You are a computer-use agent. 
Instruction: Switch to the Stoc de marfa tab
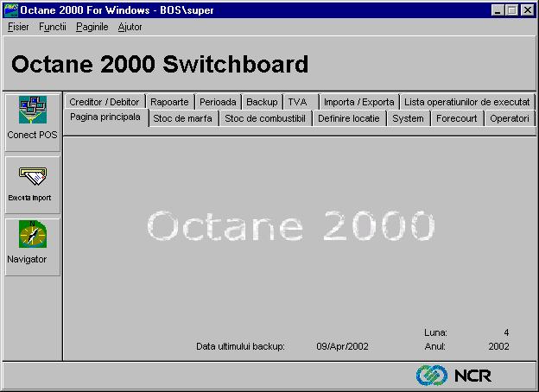point(182,118)
